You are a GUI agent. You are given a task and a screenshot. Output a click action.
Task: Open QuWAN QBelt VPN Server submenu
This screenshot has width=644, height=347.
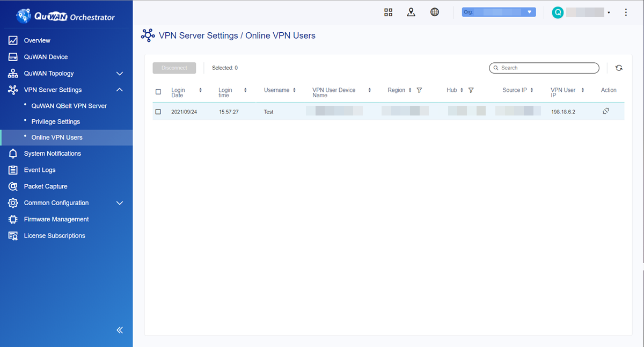(x=69, y=106)
